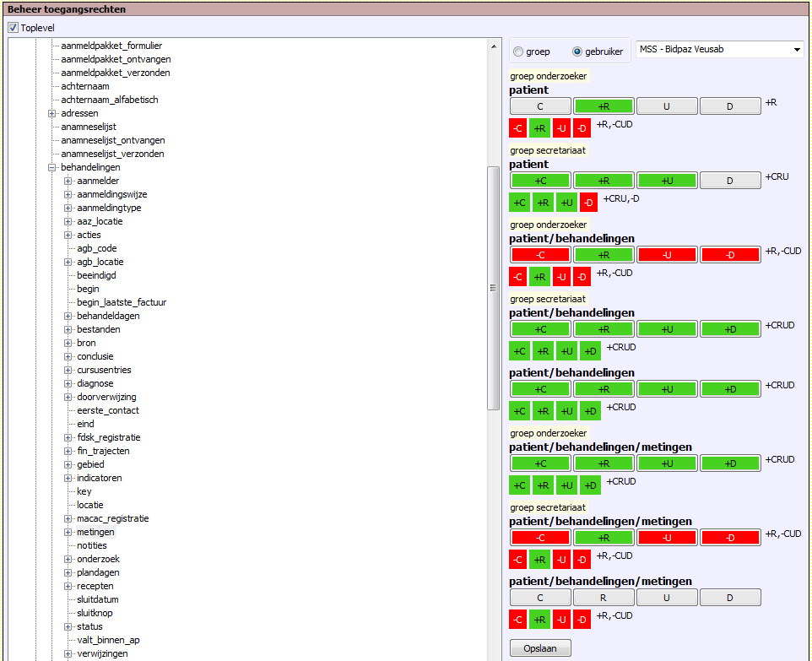Select 'anamneselijst_verzonden' in the tree

coord(112,154)
